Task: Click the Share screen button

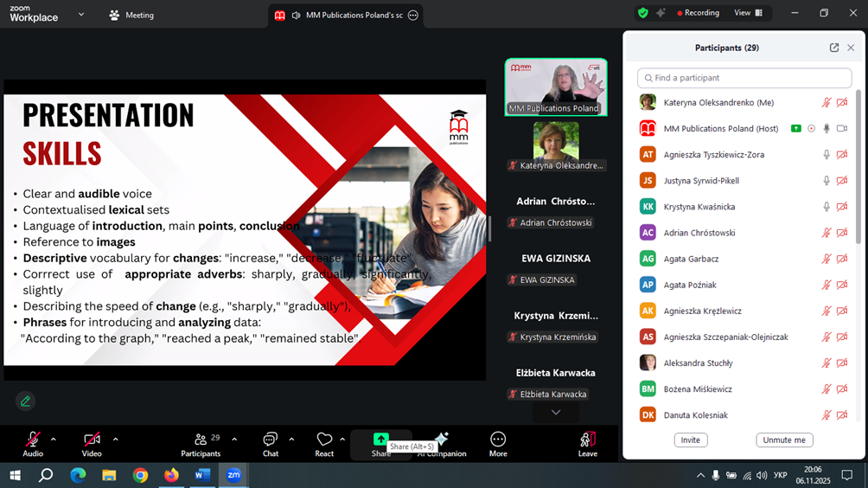Action: (x=380, y=443)
